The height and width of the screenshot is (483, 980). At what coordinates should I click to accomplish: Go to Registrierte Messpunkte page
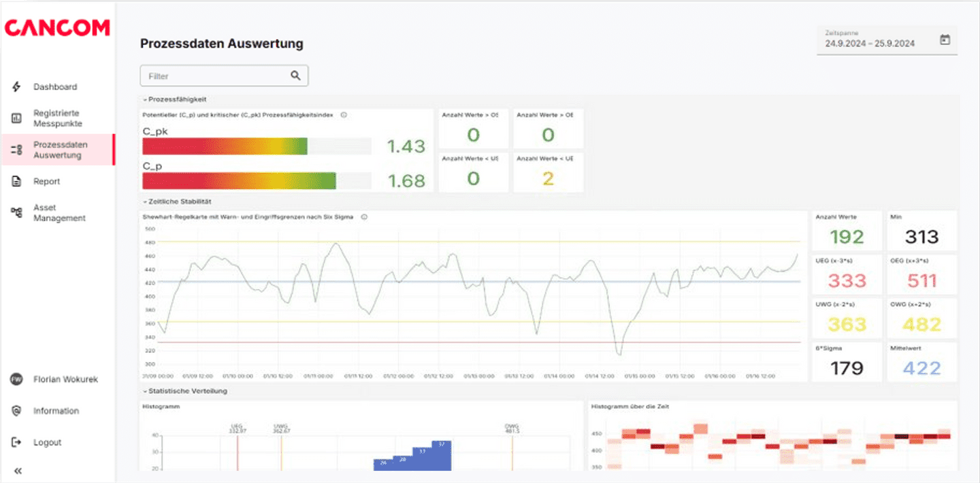[x=57, y=118]
